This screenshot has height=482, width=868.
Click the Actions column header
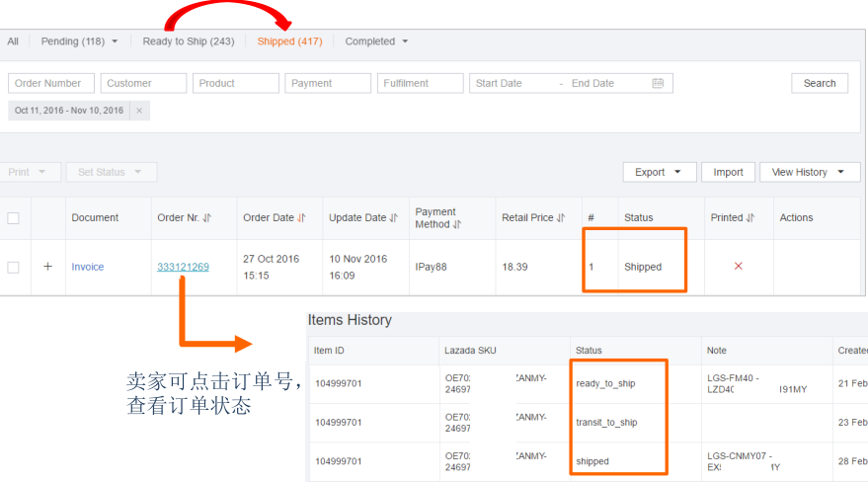point(796,218)
